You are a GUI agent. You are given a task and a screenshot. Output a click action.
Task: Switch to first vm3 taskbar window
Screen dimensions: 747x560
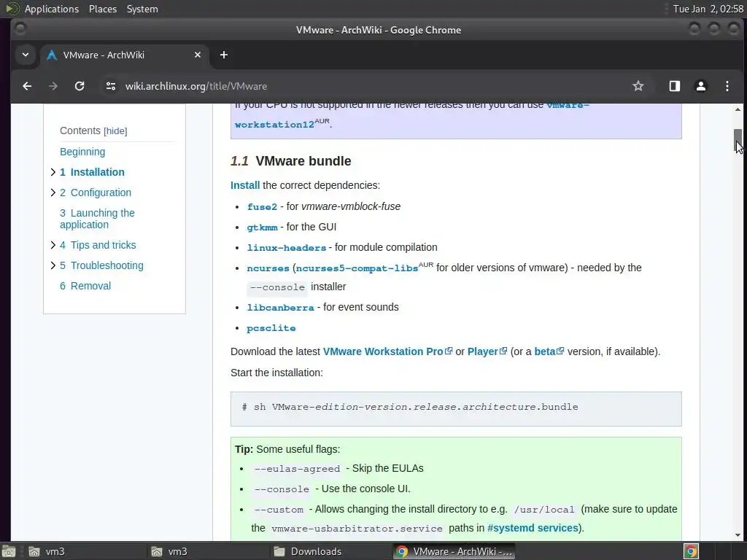coord(86,551)
